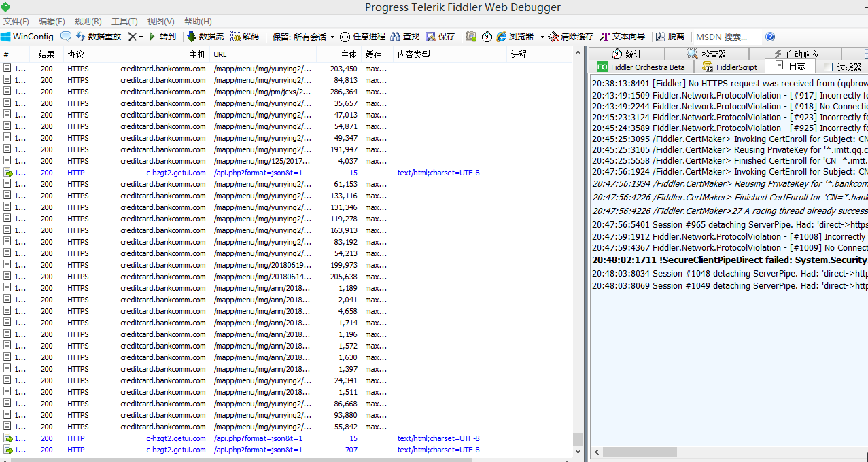The image size is (868, 462).
Task: Click the 数据重放 replay button
Action: click(x=99, y=37)
